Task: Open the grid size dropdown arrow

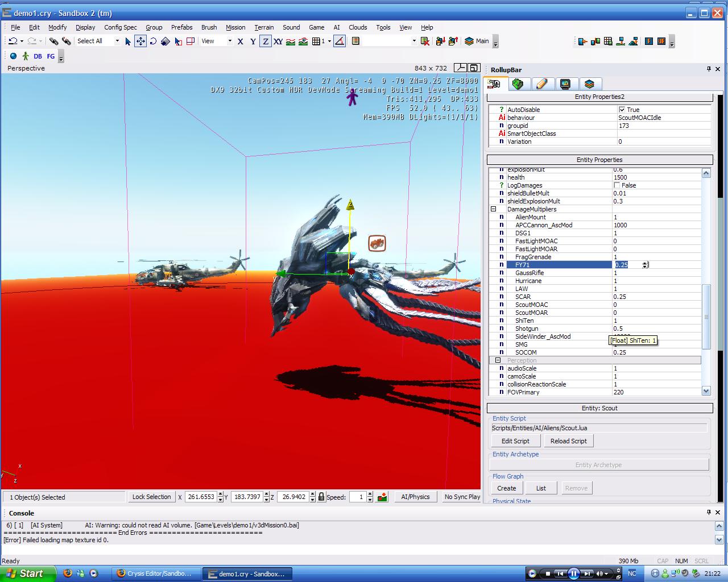Action: 329,41
